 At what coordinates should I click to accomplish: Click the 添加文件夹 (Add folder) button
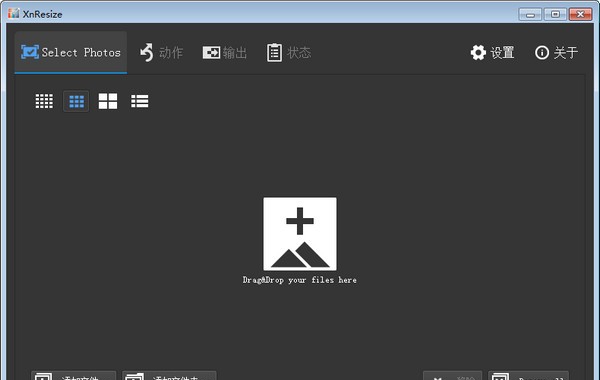click(169, 376)
